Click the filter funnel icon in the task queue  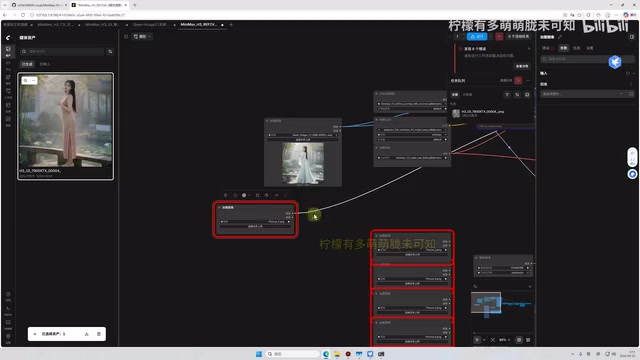click(507, 95)
